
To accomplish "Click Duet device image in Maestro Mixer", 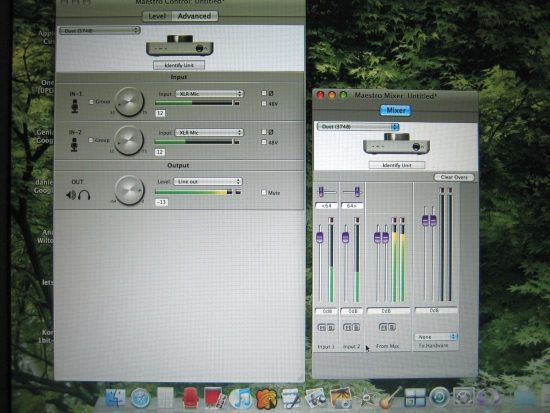I will [x=396, y=143].
